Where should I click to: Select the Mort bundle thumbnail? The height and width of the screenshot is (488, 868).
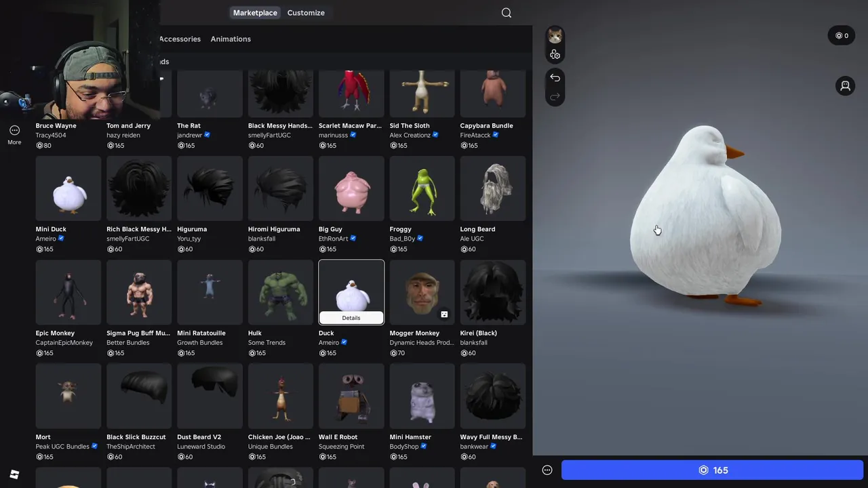pyautogui.click(x=68, y=396)
